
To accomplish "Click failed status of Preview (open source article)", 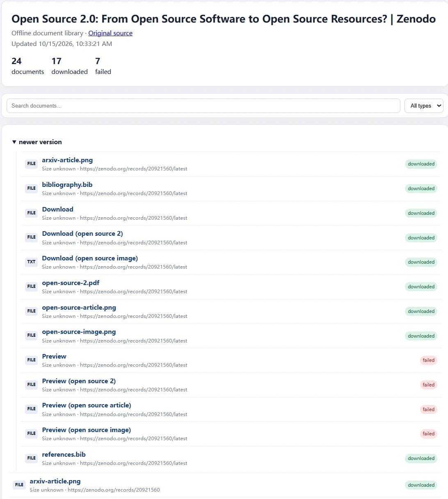I will [429, 409].
